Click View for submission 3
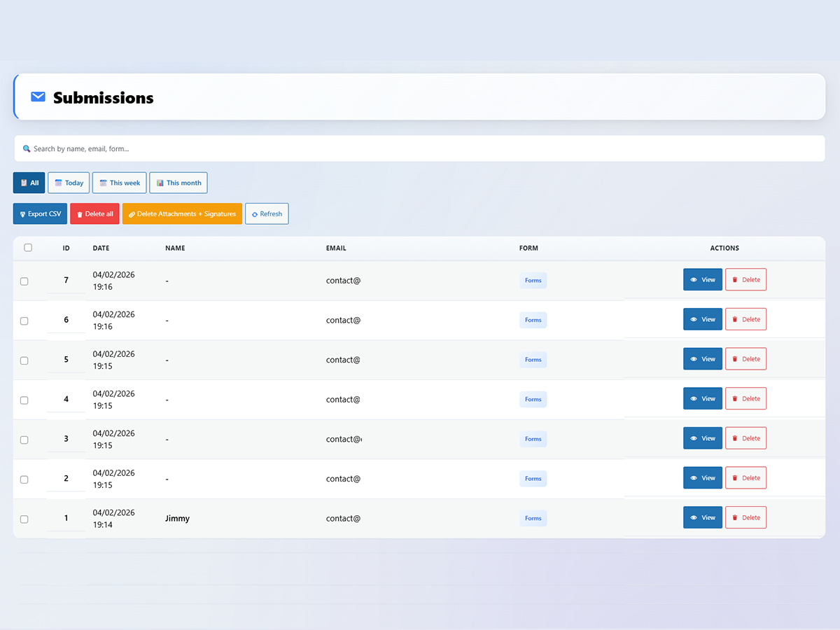This screenshot has width=840, height=630. [702, 437]
